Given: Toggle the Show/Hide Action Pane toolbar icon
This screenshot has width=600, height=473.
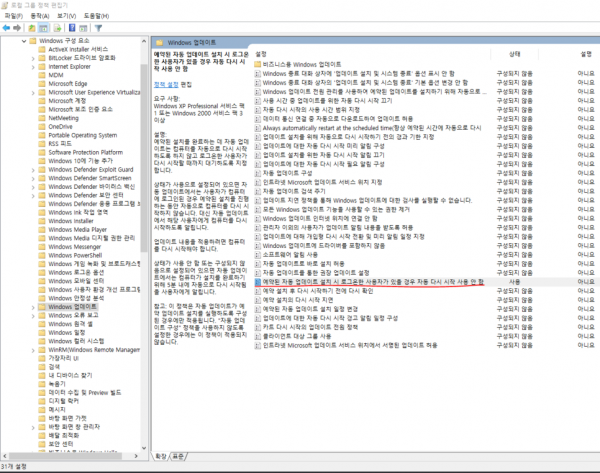Looking at the screenshot, I should tap(83, 28).
